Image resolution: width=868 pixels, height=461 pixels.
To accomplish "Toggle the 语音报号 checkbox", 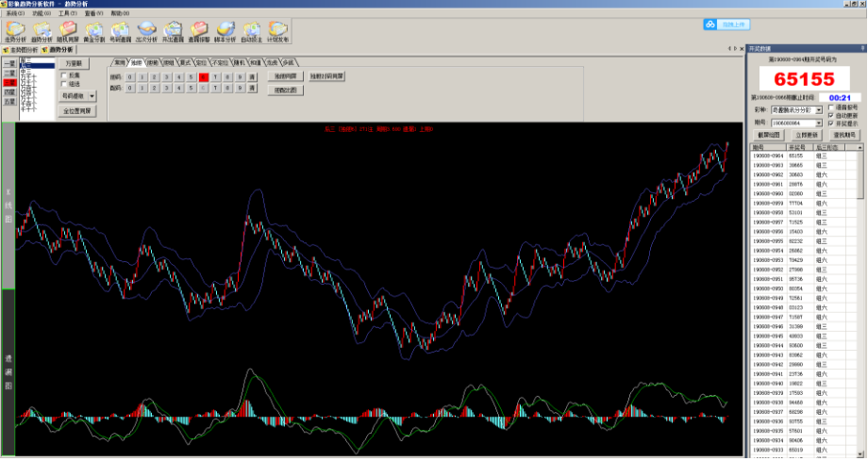I will (x=830, y=107).
